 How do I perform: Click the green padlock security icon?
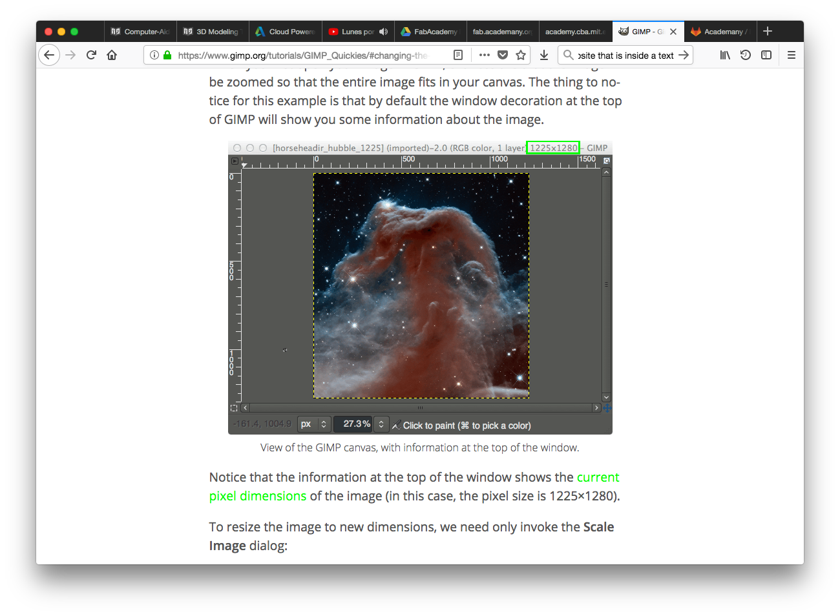(x=167, y=55)
